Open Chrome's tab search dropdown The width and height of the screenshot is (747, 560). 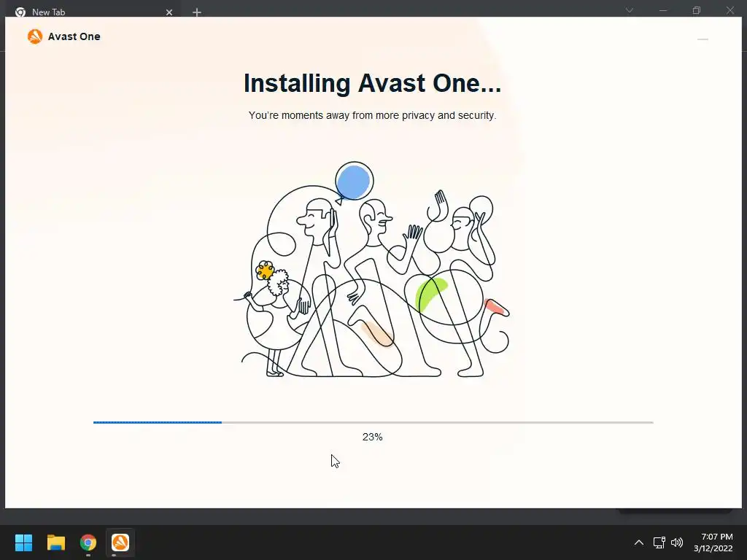630,10
